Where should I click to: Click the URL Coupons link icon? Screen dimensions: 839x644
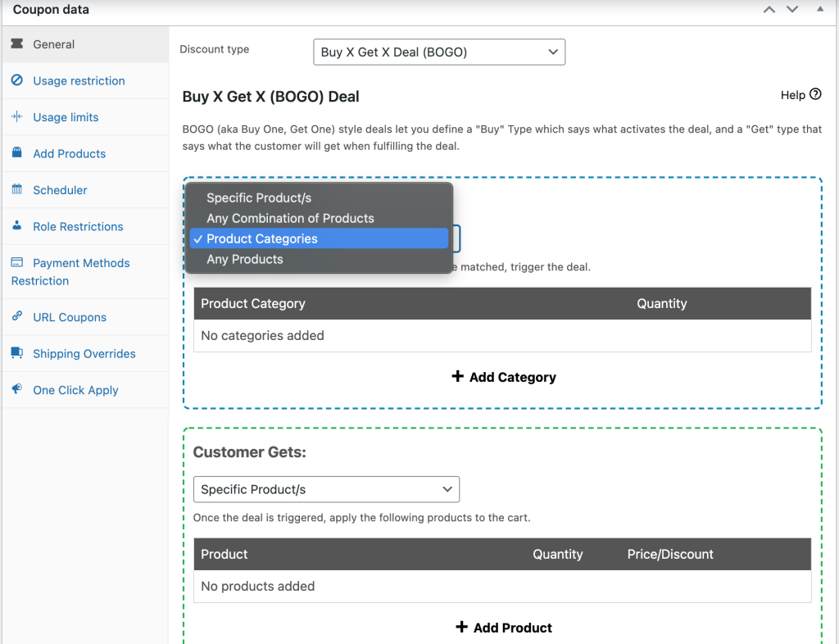pyautogui.click(x=17, y=316)
